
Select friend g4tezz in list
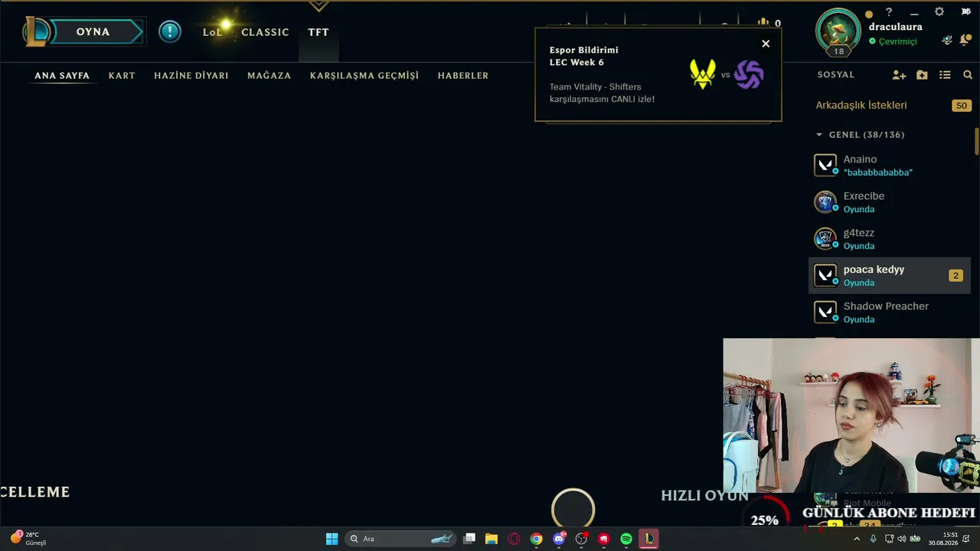[890, 239]
